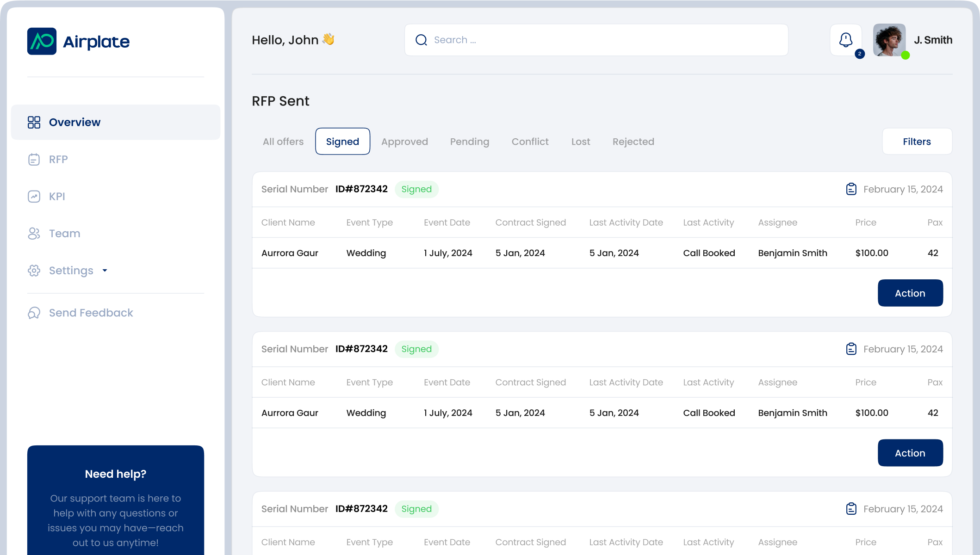The image size is (980, 555).
Task: Click Action button on second RFP
Action: (910, 453)
